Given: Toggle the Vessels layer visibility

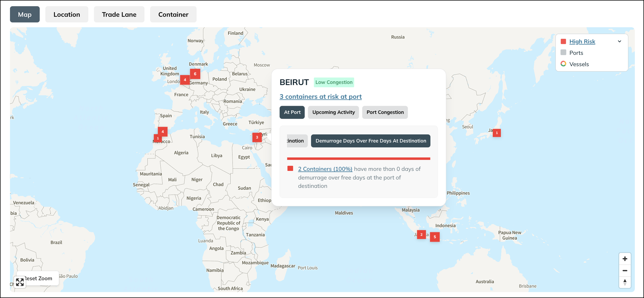Looking at the screenshot, I should click(x=579, y=64).
